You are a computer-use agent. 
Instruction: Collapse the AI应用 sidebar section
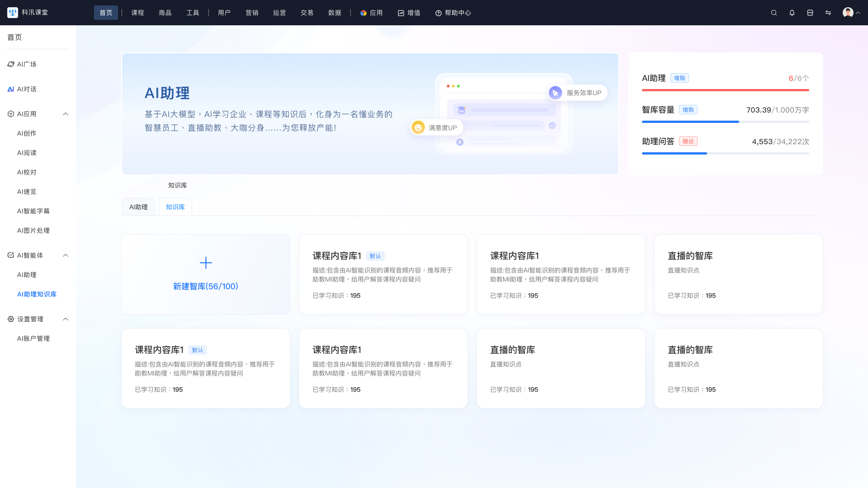click(66, 114)
